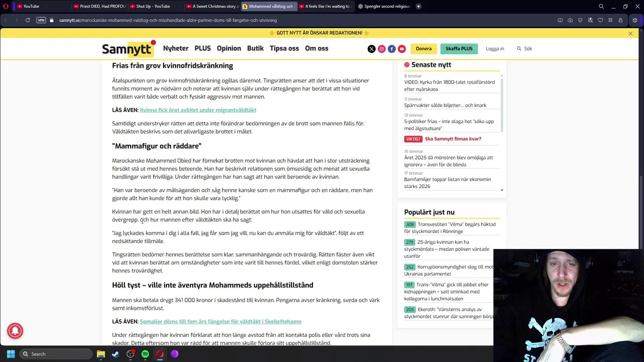Open S-politiker frias news item
Screen dimensions: 644x362
[449, 125]
